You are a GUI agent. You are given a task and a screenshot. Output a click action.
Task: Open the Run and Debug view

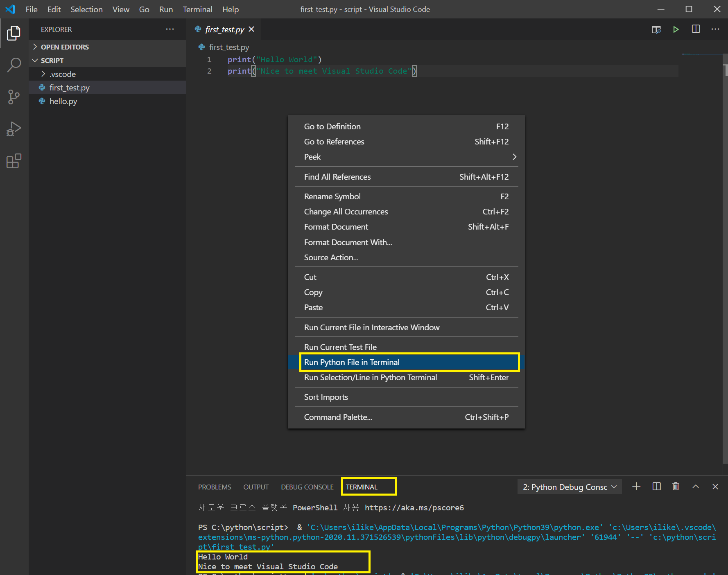(x=14, y=129)
